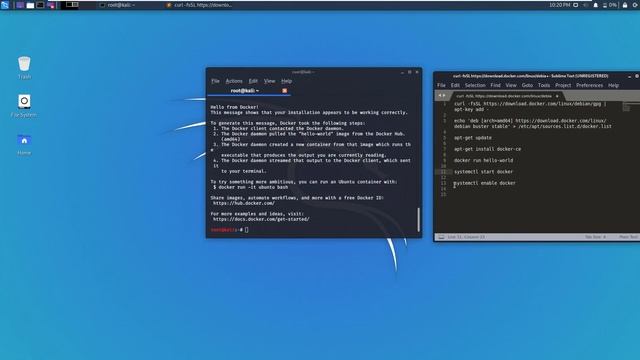Open Sublime Text View menu

pos(511,85)
